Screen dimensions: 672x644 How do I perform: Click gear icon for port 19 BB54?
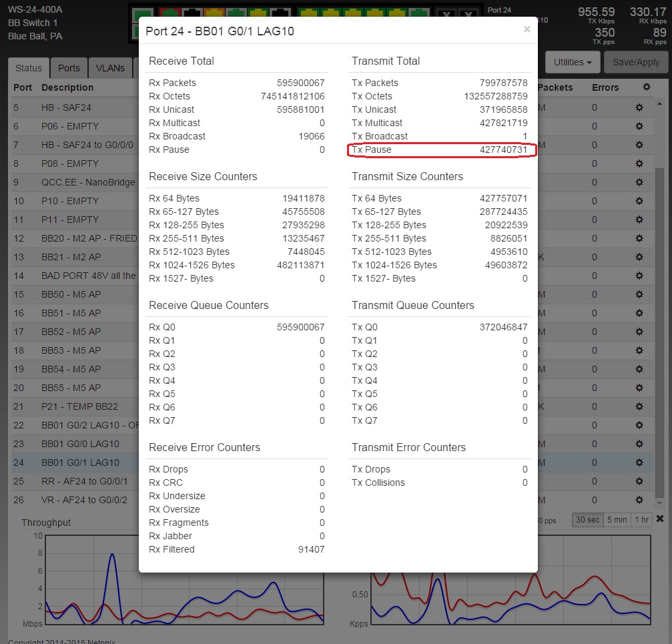pos(639,369)
